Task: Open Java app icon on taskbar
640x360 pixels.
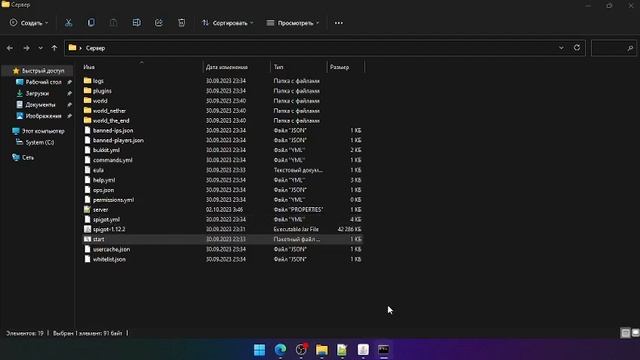Action: (363, 350)
